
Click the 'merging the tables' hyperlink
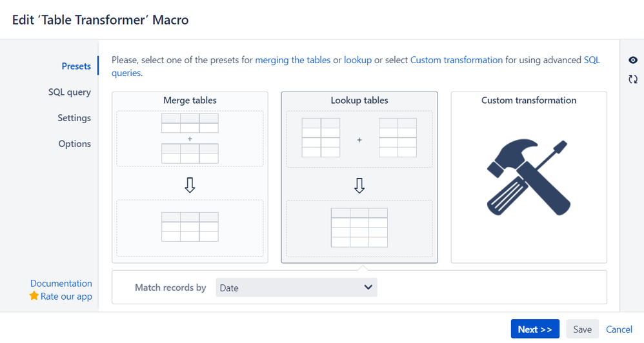293,60
